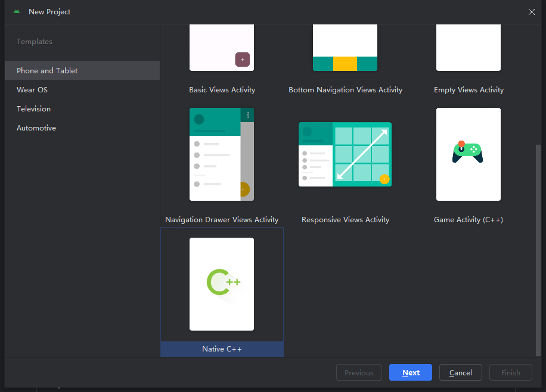Click the Previous button
Screen dimensions: 546x392
(x=359, y=372)
